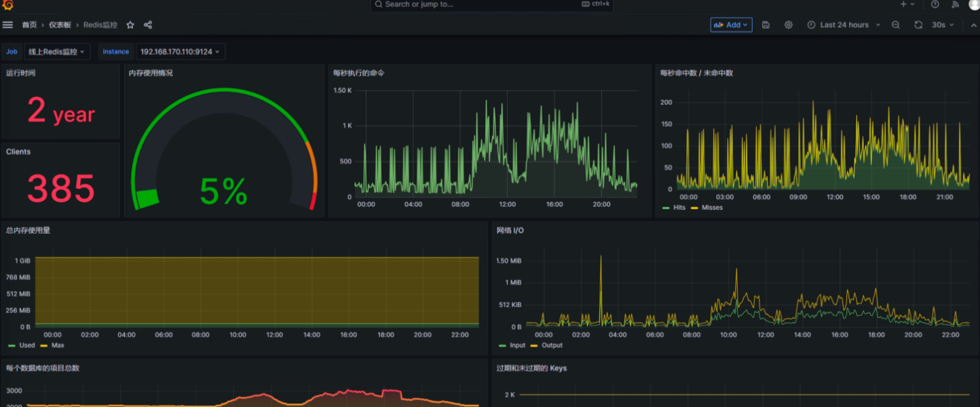This screenshot has height=407, width=980.
Task: Click the share dashboard icon
Action: (x=148, y=25)
